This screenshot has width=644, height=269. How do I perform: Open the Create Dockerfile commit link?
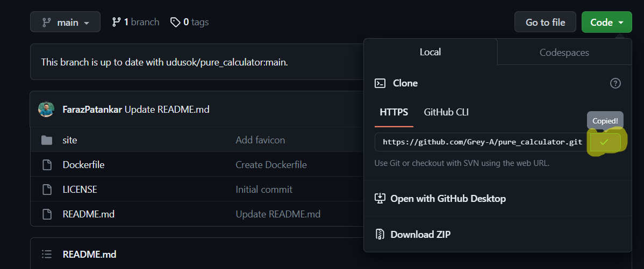pyautogui.click(x=271, y=165)
